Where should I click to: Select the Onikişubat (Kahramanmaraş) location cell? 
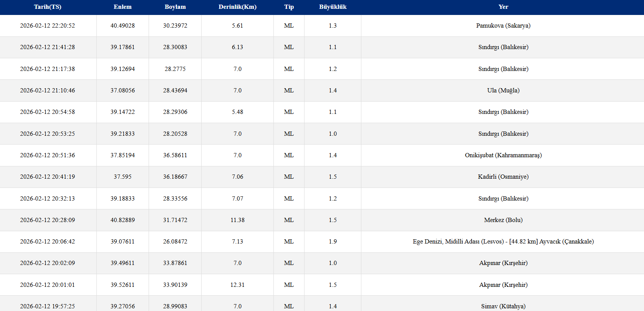point(503,155)
